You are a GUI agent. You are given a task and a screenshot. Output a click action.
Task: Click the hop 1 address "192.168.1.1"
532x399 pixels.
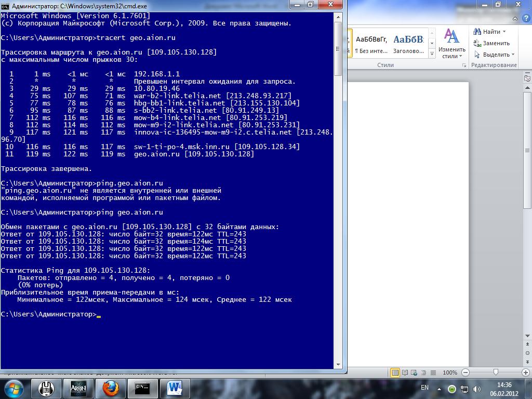tap(157, 74)
